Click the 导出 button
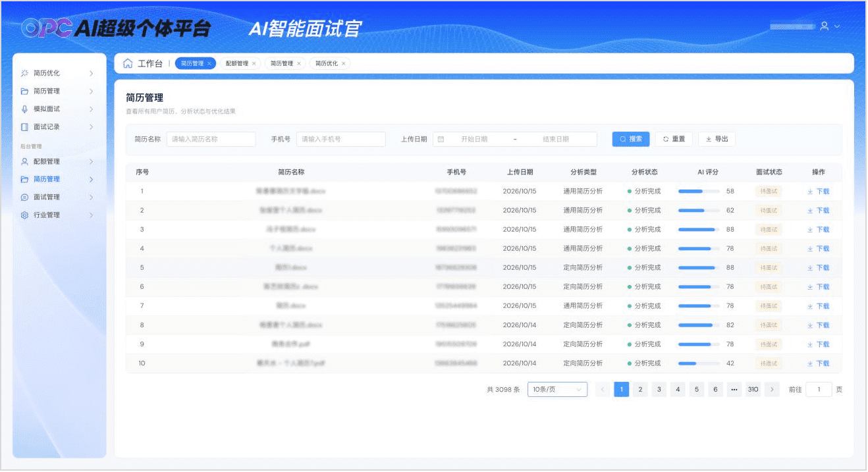Image resolution: width=868 pixels, height=472 pixels. pyautogui.click(x=717, y=139)
